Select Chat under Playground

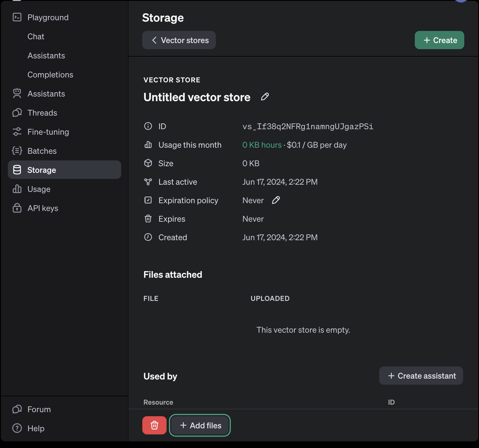(36, 36)
